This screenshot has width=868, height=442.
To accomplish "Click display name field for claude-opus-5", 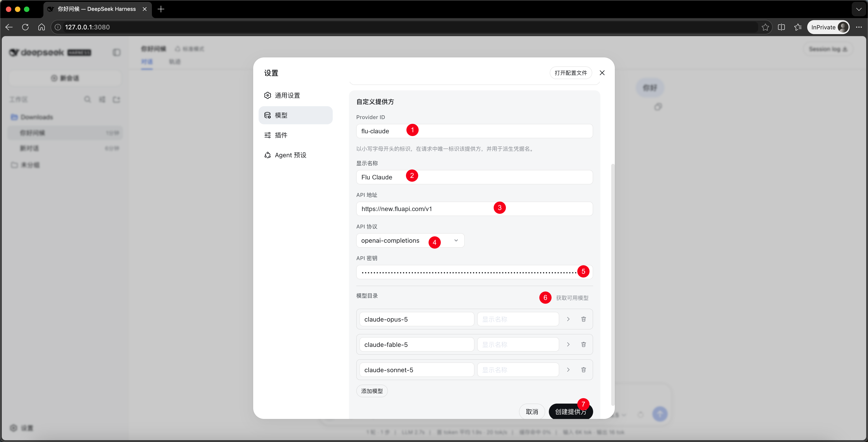I will click(x=518, y=319).
